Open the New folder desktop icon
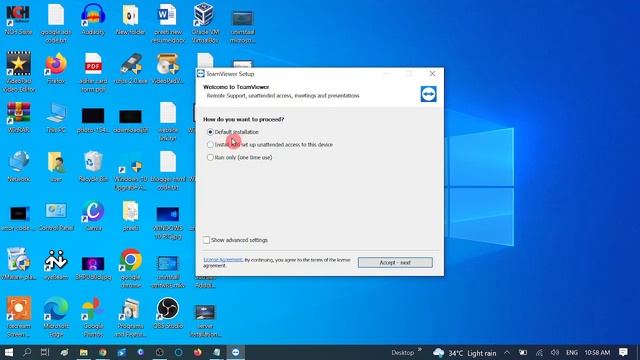 131,20
